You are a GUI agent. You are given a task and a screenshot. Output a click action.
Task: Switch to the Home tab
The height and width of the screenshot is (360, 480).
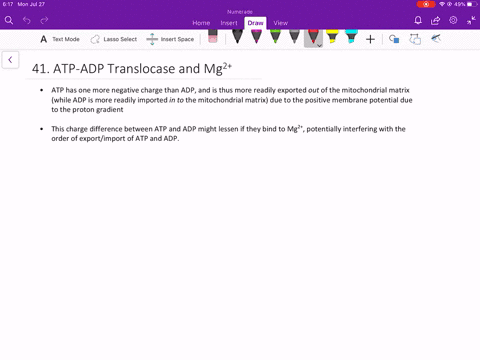coord(201,23)
